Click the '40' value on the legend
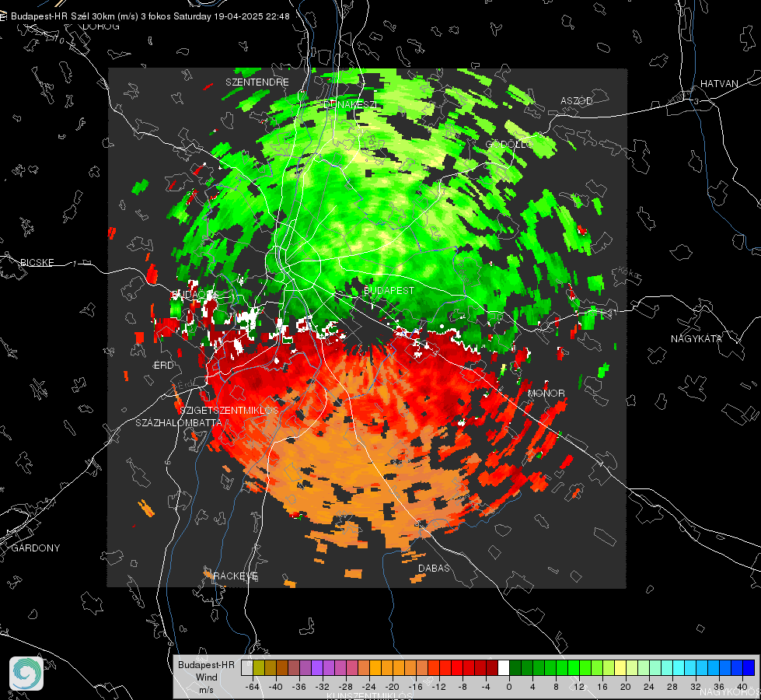The width and height of the screenshot is (761, 700). [742, 687]
